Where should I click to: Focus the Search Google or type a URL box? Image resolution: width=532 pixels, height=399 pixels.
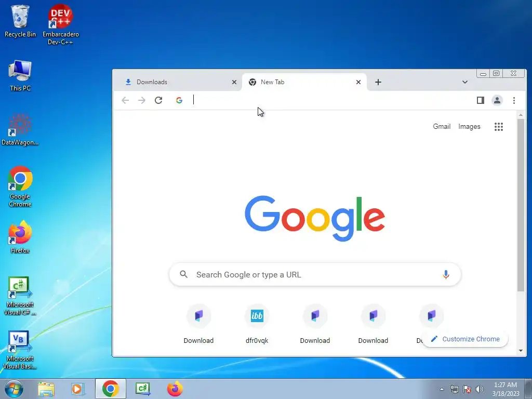coord(315,274)
